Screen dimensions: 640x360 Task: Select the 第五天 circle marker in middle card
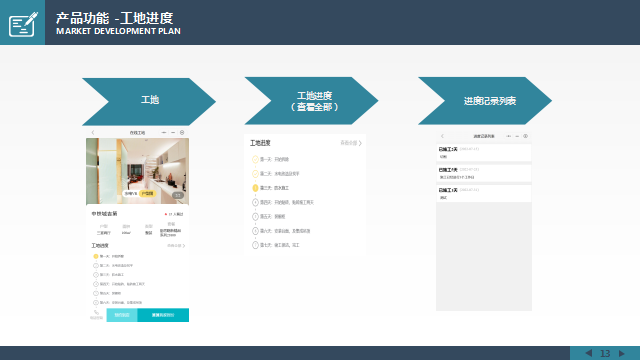pyautogui.click(x=255, y=216)
